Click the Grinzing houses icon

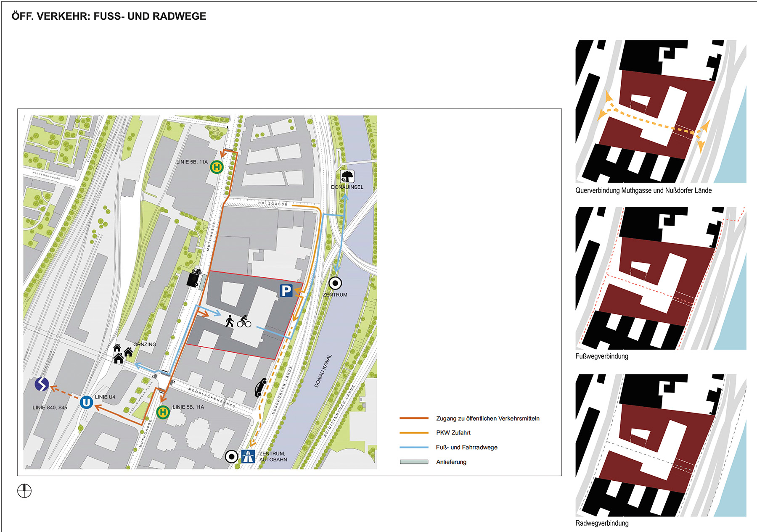pyautogui.click(x=122, y=353)
